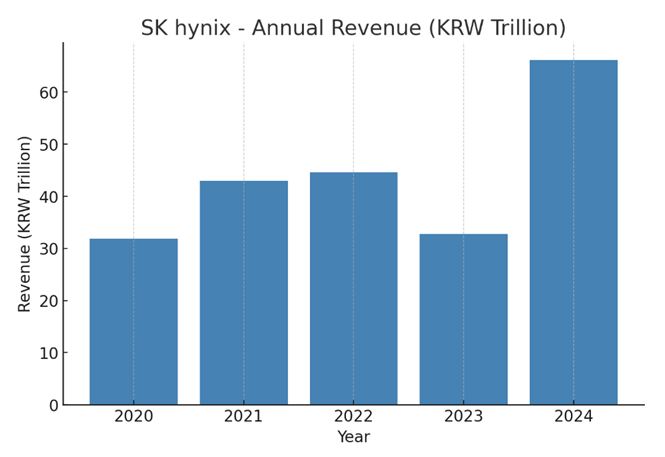Select the 2020 revenue bar
Viewport: 665px width, 457px height.
(x=134, y=322)
